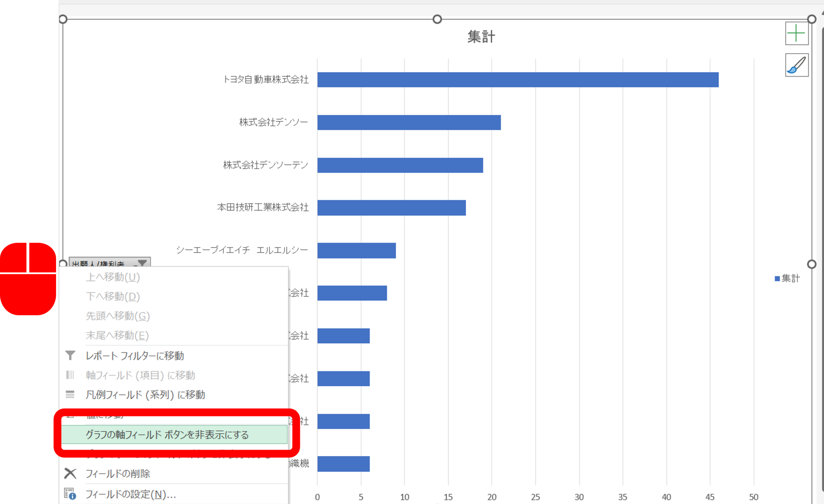
Task: Open the Chart Styles paintbrush button
Action: tap(797, 65)
